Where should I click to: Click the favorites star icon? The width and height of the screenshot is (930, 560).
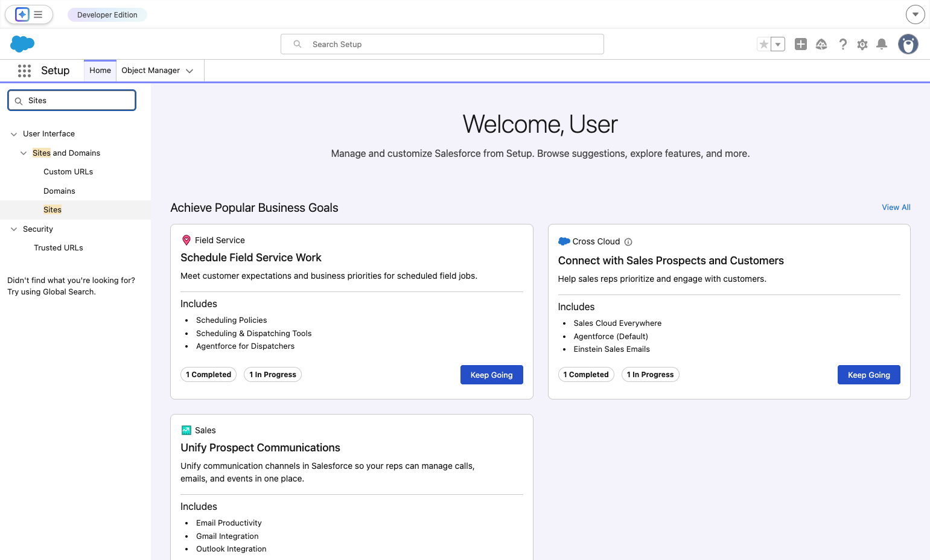tap(764, 44)
